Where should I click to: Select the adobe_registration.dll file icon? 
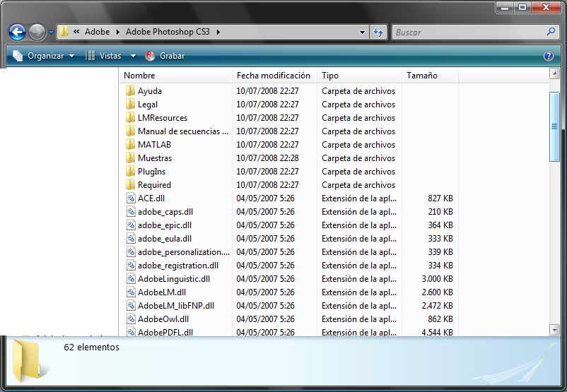click(131, 265)
